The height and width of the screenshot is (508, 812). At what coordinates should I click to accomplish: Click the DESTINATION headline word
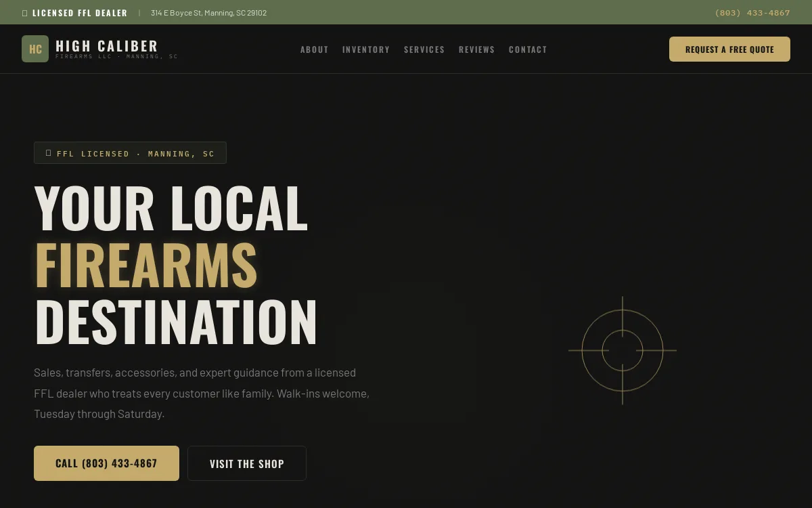[176, 322]
